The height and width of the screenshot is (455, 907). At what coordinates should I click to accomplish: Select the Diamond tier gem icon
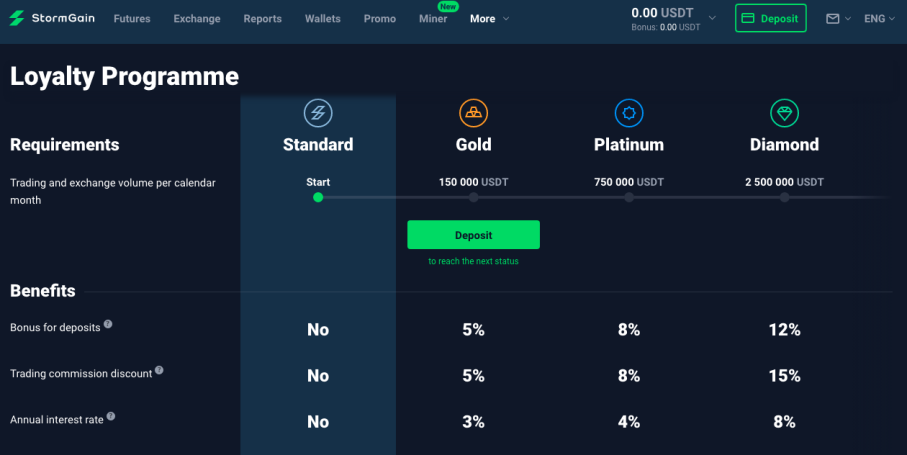point(784,113)
